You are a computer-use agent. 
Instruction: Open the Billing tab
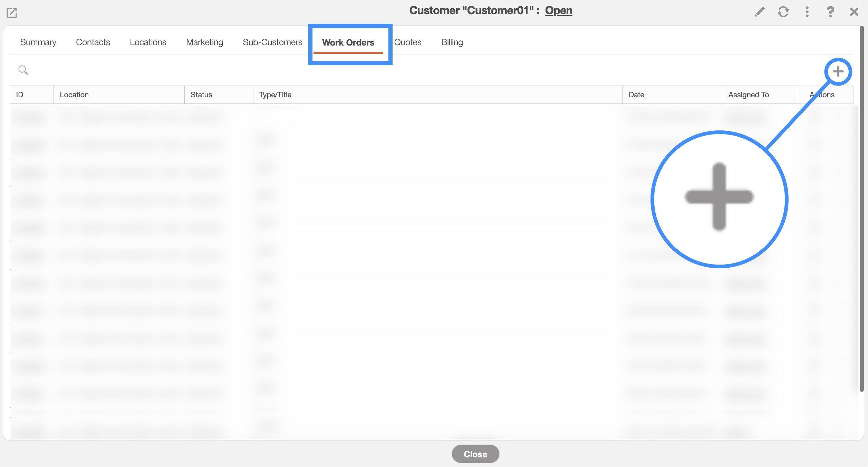pos(452,42)
